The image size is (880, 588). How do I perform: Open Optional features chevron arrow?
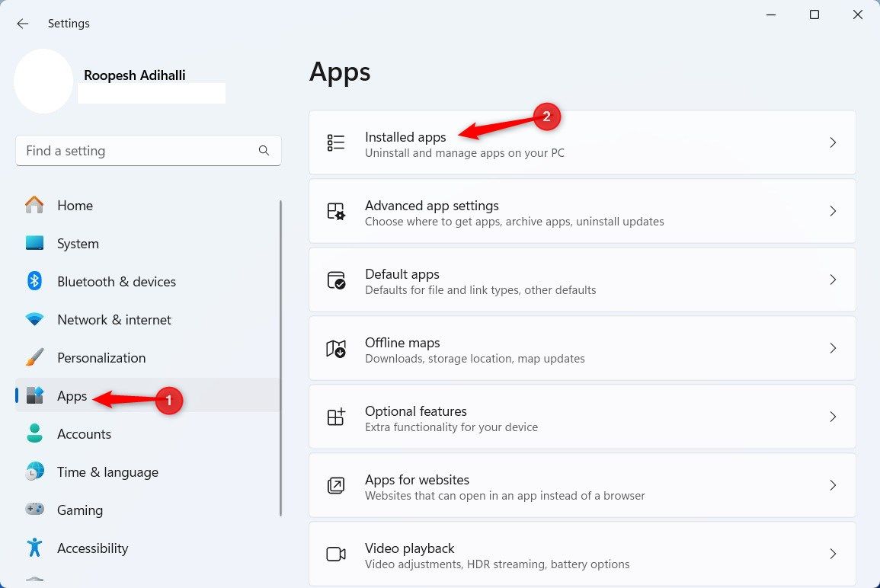coord(833,417)
